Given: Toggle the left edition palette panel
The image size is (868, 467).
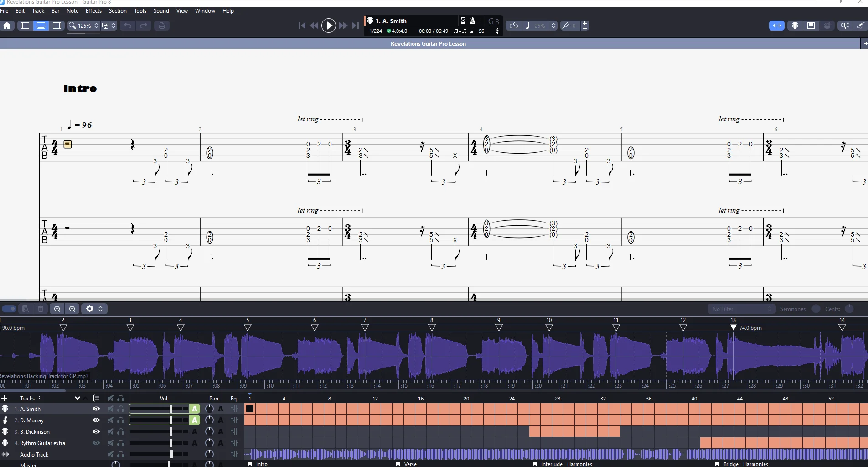Looking at the screenshot, I should tap(25, 26).
